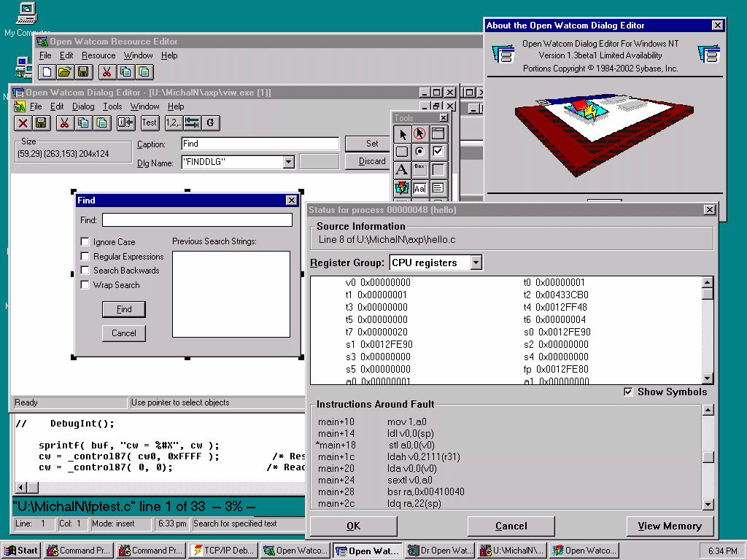The width and height of the screenshot is (747, 560).
Task: Switch to Dr Open Wat... taskbar item
Action: click(440, 551)
